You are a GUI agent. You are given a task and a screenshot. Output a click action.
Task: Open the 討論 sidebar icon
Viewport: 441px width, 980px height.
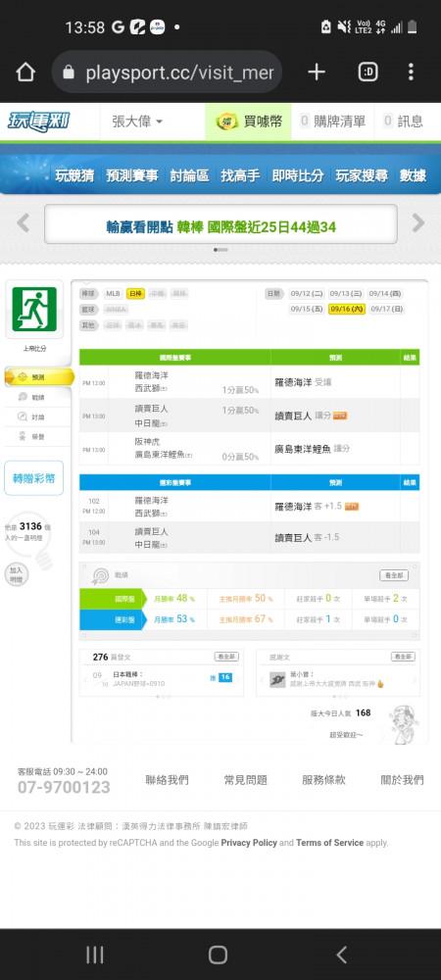click(23, 416)
